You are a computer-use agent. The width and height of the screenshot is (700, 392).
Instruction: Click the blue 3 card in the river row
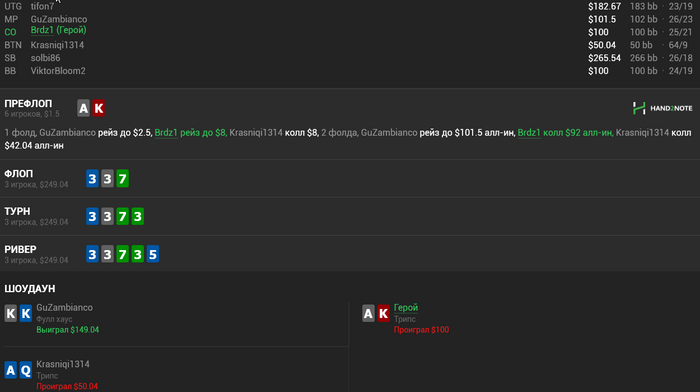92,254
